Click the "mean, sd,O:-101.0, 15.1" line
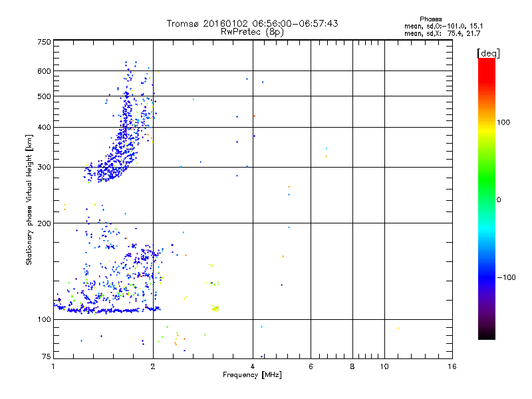The width and height of the screenshot is (532, 399). click(444, 26)
